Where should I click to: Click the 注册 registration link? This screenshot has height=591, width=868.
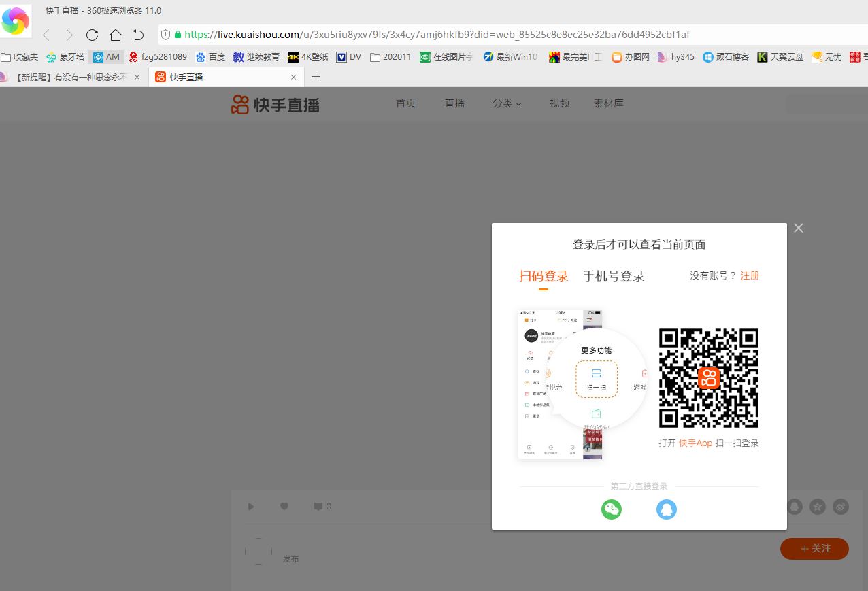tap(750, 275)
